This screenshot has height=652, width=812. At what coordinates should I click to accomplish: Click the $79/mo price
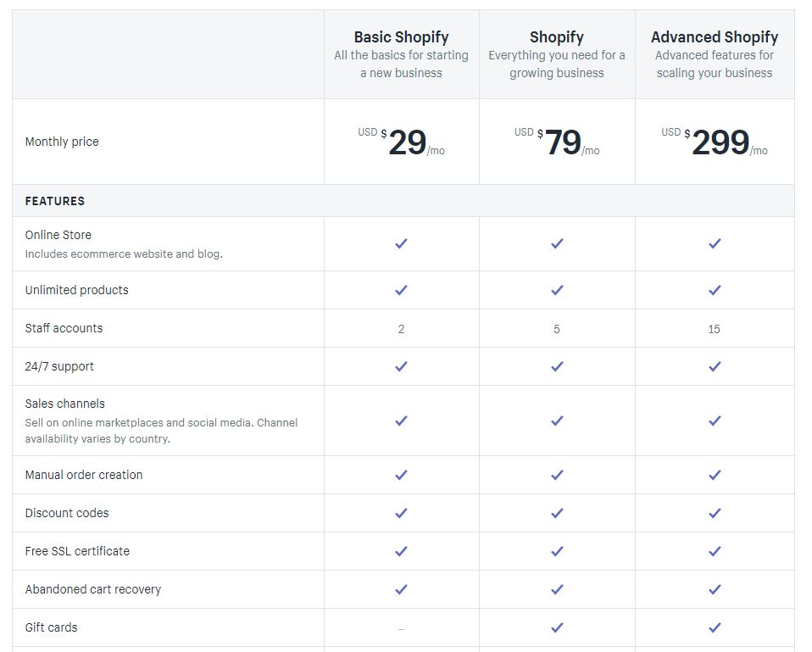[557, 142]
